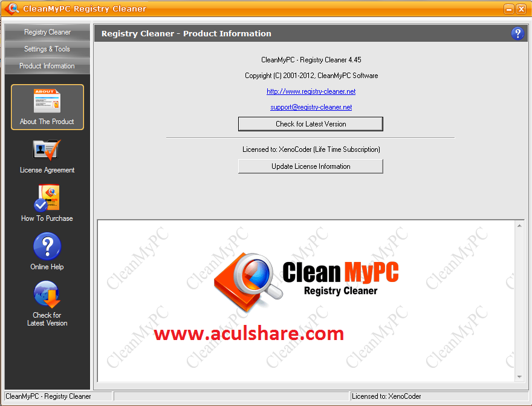The image size is (532, 406).
Task: Open the Online Help question mark icon
Action: 47,246
